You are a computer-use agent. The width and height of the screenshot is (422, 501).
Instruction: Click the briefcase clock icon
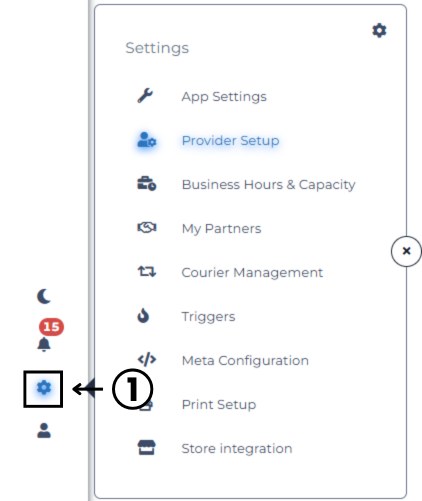(x=147, y=184)
